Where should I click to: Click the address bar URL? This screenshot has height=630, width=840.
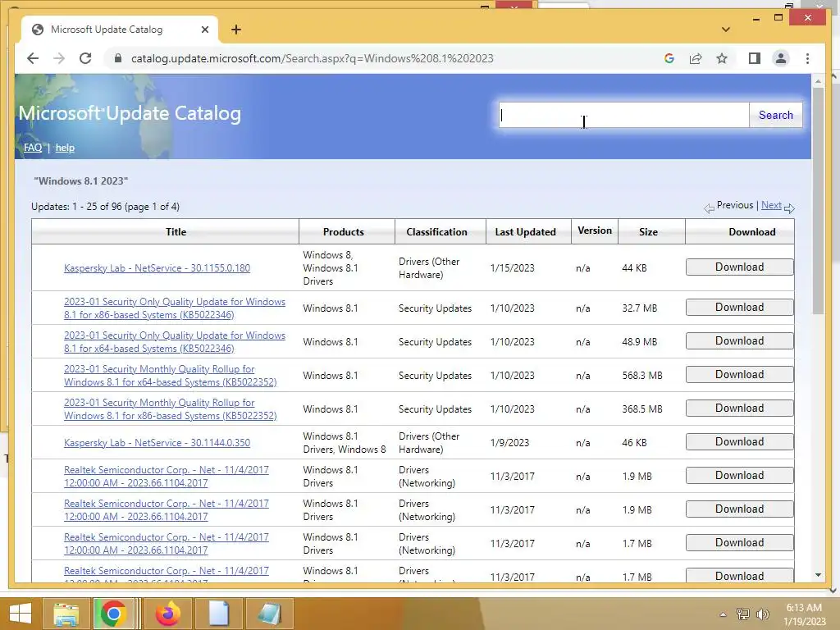pyautogui.click(x=313, y=58)
